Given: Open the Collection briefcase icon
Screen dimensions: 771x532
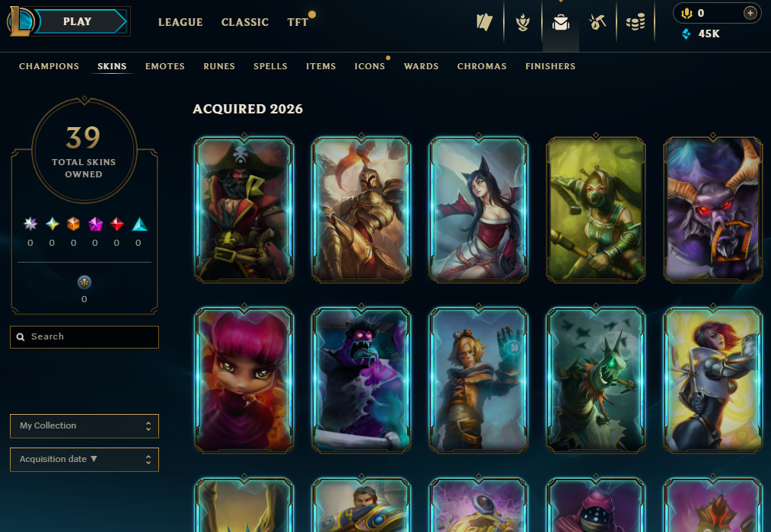Looking at the screenshot, I should point(560,22).
